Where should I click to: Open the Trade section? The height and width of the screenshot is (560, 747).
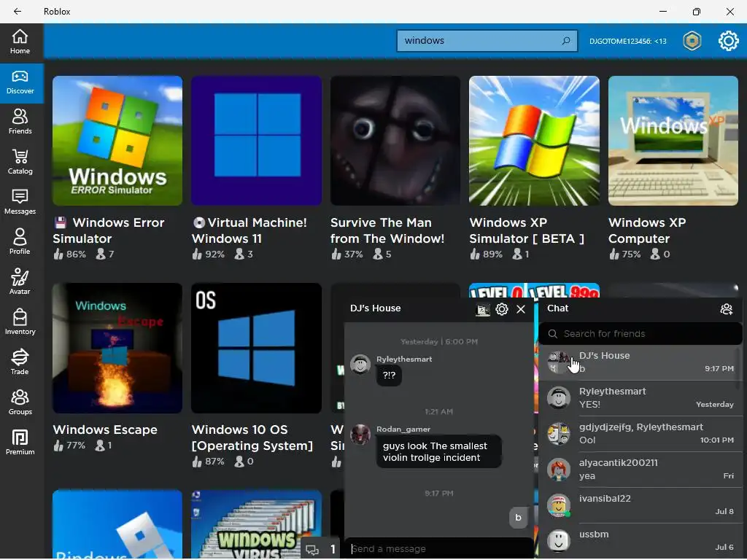[20, 362]
